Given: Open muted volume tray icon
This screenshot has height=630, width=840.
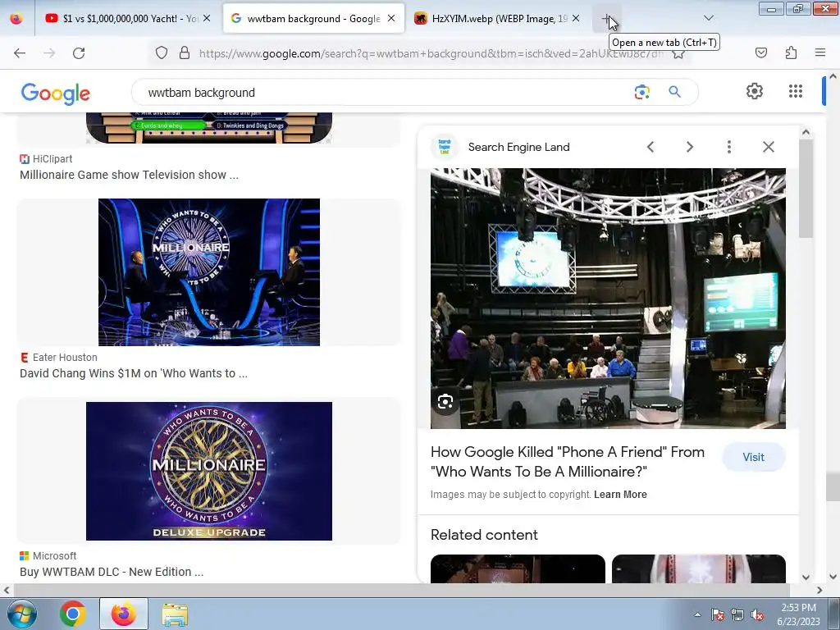Looking at the screenshot, I should click(x=757, y=615).
